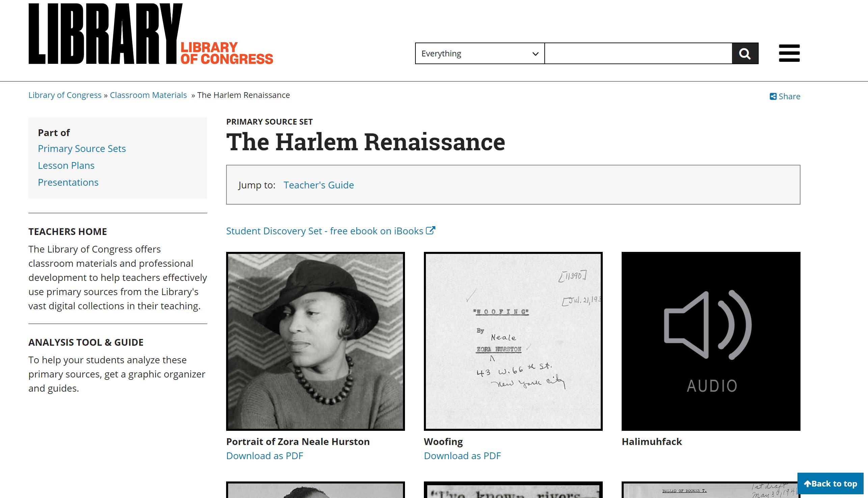The image size is (868, 498).
Task: Click the external link icon beside iBooks
Action: [x=430, y=230]
